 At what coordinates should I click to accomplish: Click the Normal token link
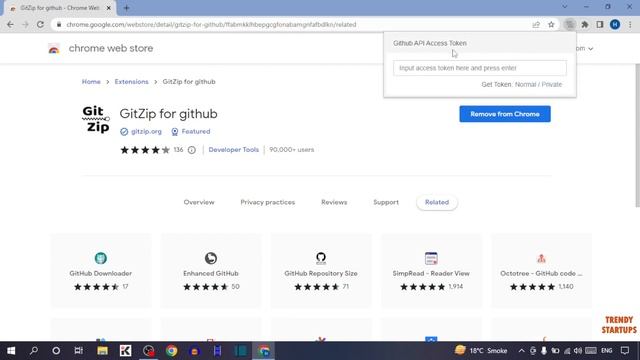pyautogui.click(x=525, y=84)
